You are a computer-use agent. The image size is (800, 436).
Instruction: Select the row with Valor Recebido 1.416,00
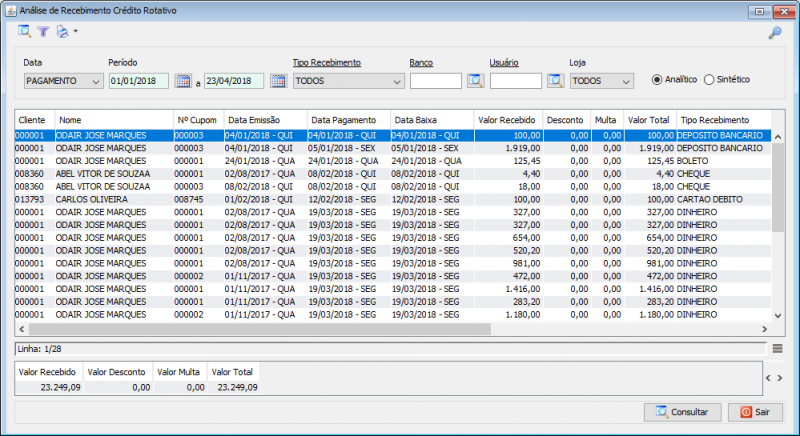tap(393, 289)
